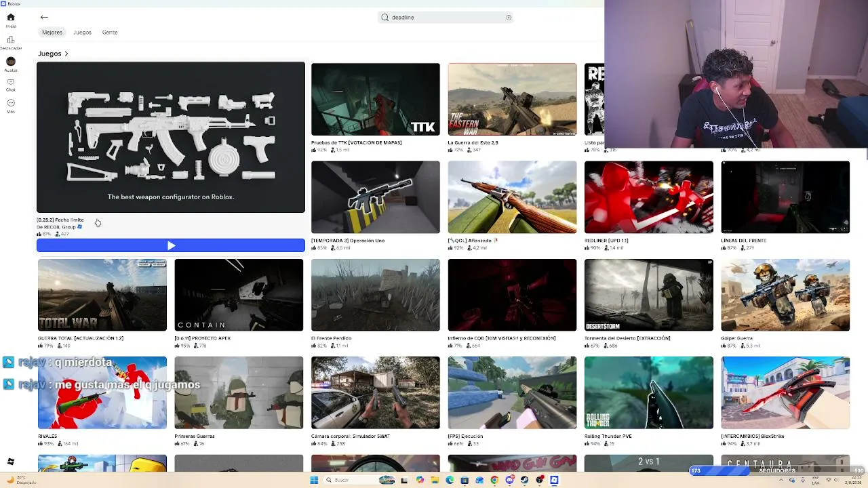This screenshot has height=488, width=868.
Task: Open La Guerra del Este 2.5 thumbnail
Action: tap(512, 100)
